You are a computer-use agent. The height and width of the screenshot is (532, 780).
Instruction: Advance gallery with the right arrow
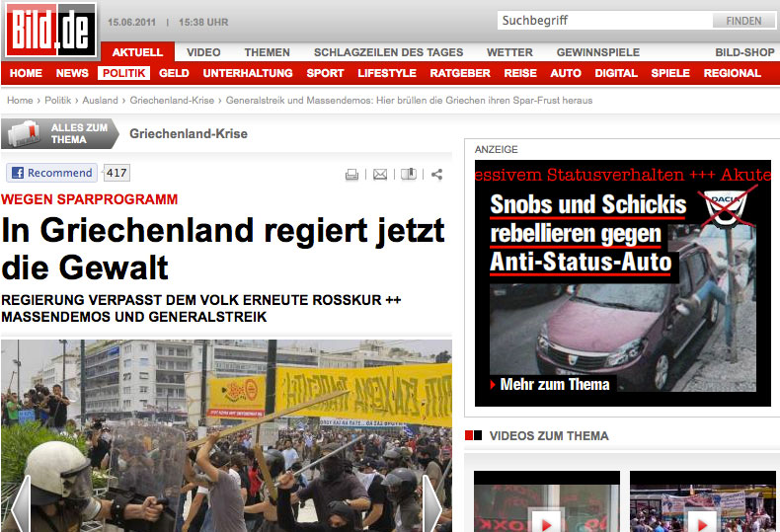431,504
